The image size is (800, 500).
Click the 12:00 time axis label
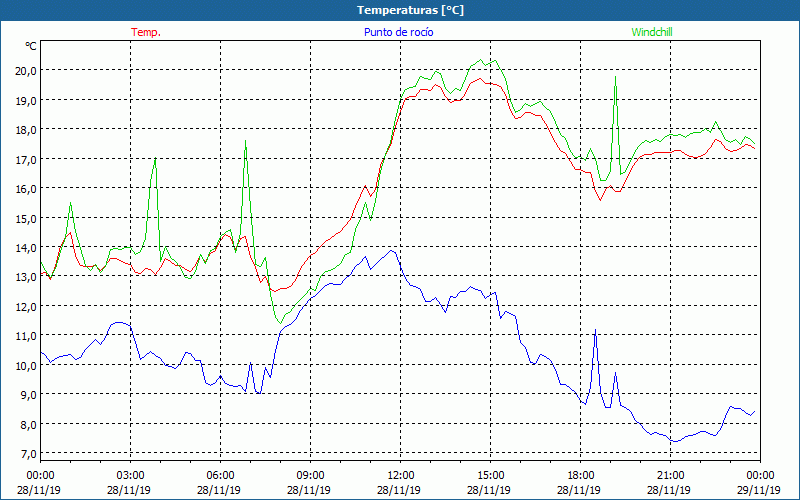(401, 476)
